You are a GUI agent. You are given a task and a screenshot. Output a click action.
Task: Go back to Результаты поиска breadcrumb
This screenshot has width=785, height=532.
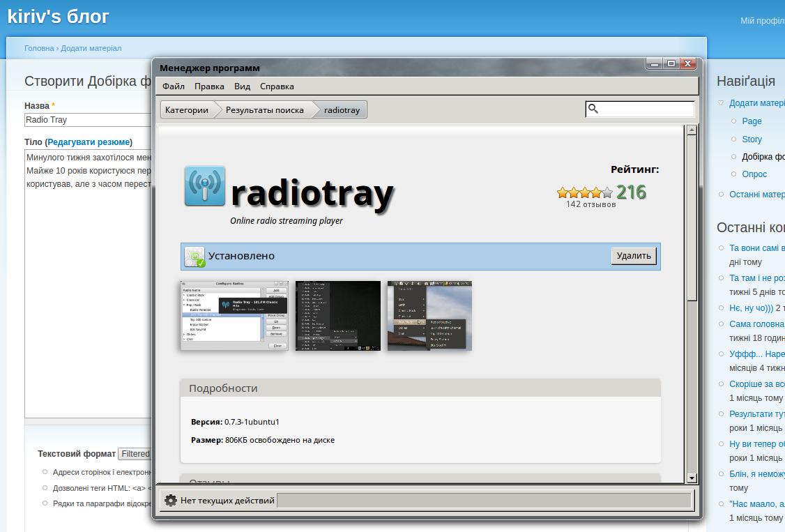click(x=264, y=110)
